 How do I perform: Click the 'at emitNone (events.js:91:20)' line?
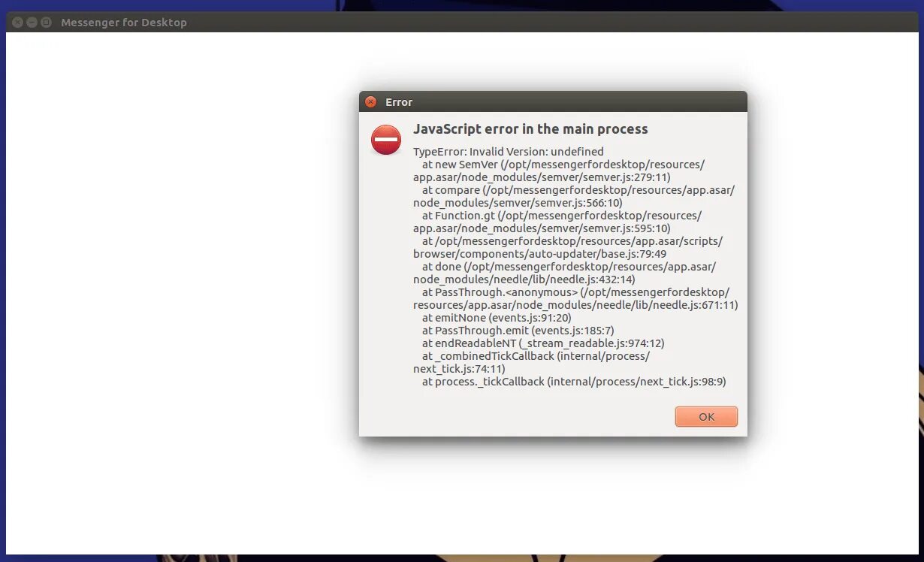click(x=497, y=318)
